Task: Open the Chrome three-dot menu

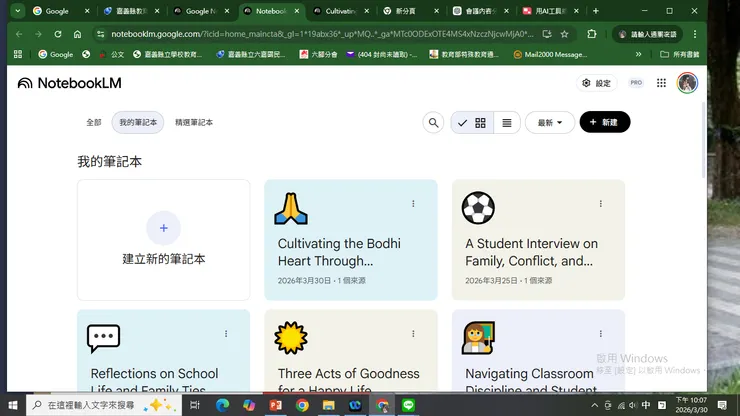Action: (695, 34)
